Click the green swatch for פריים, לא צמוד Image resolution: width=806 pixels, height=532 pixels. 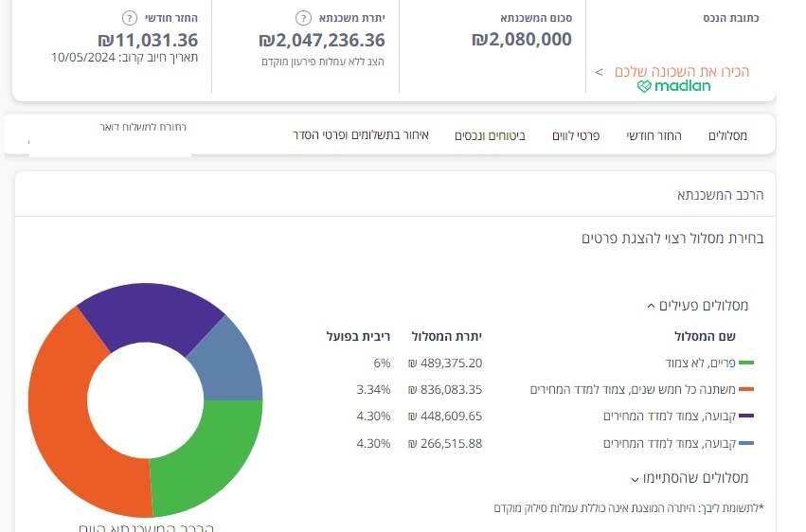(746, 363)
